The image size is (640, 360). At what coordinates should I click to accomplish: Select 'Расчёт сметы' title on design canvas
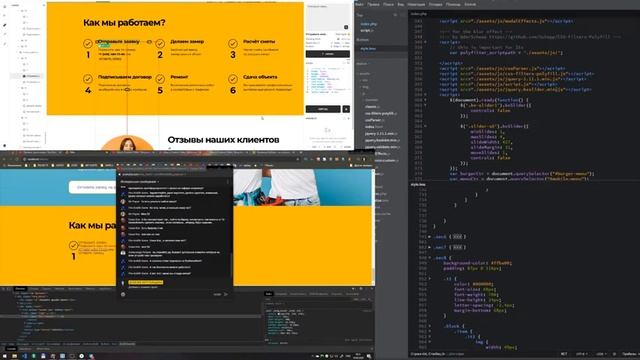tap(259, 42)
